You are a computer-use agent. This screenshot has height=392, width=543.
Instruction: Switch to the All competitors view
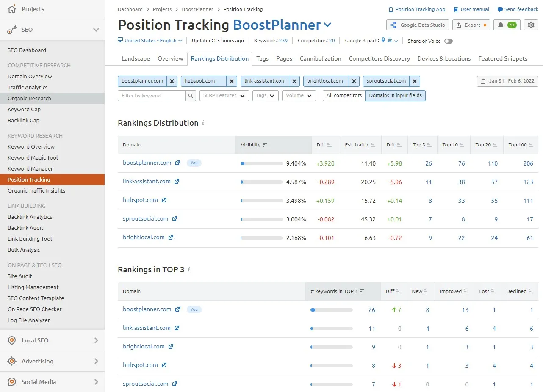tap(344, 96)
